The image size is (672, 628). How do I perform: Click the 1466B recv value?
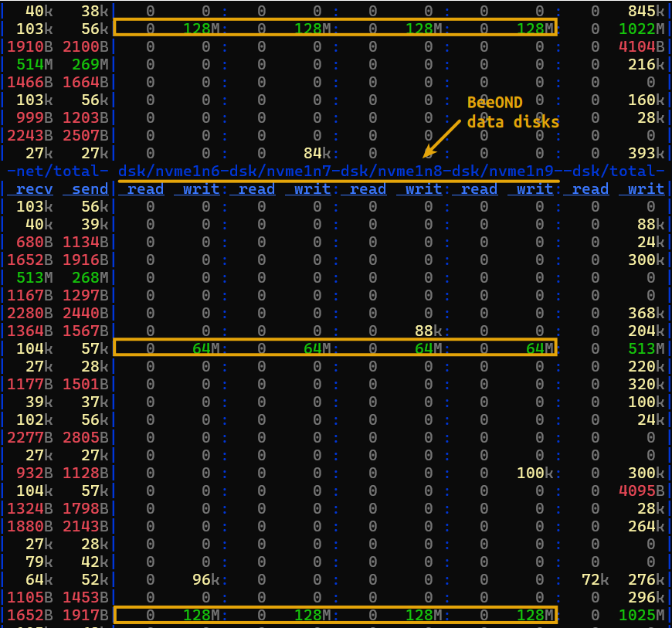(30, 82)
